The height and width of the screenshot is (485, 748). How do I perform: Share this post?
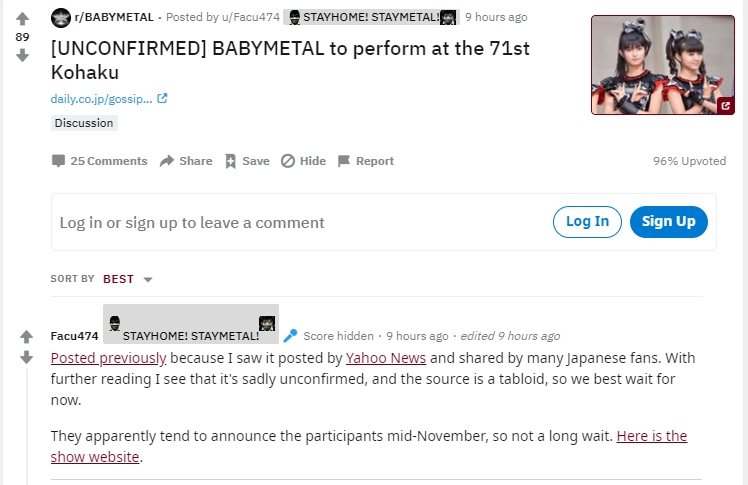pos(186,161)
